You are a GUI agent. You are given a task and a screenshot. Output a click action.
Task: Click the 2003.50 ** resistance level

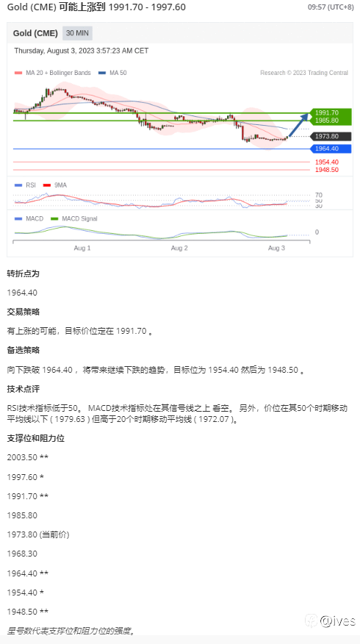(27, 457)
